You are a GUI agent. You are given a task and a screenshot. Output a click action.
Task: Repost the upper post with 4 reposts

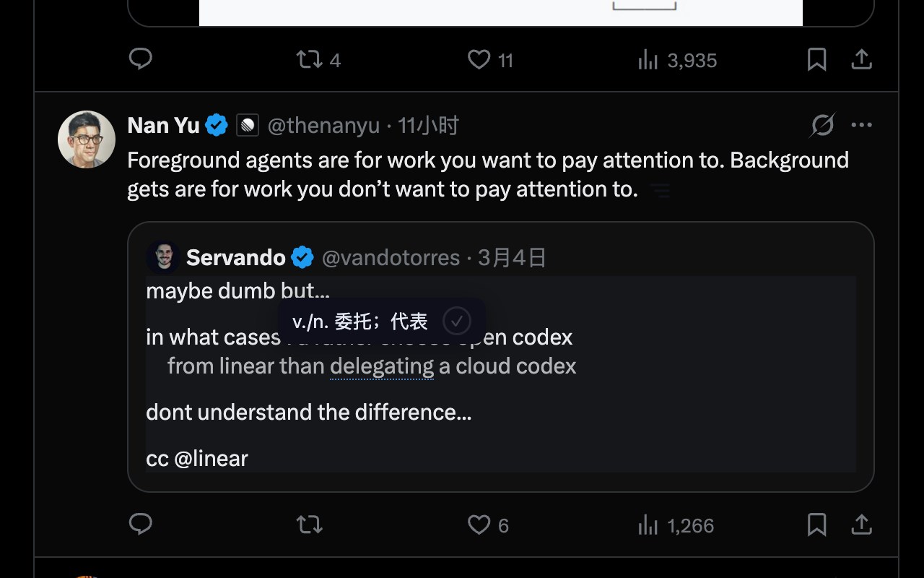pyautogui.click(x=310, y=60)
